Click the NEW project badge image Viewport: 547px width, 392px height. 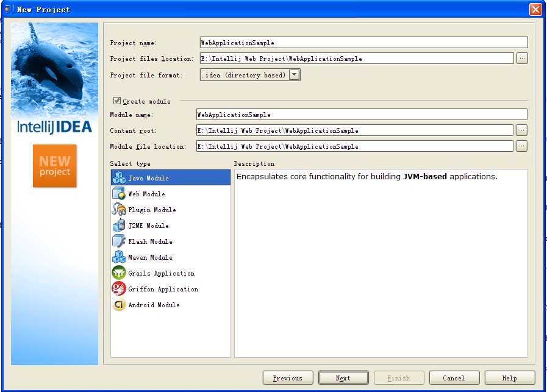(55, 165)
